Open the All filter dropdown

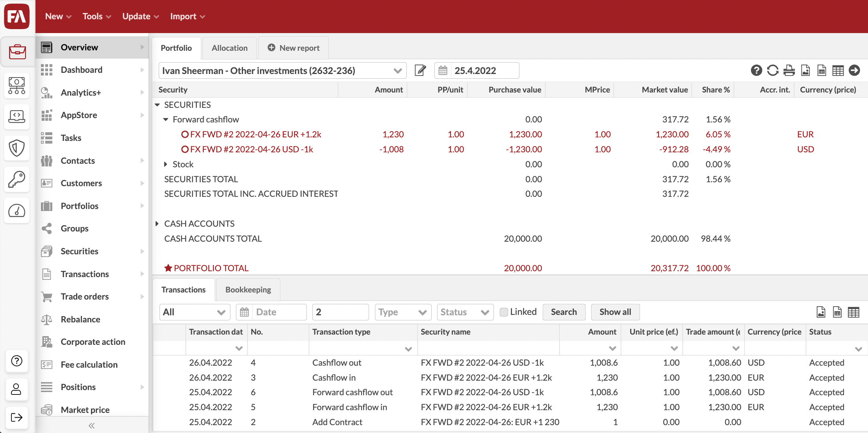coord(195,312)
